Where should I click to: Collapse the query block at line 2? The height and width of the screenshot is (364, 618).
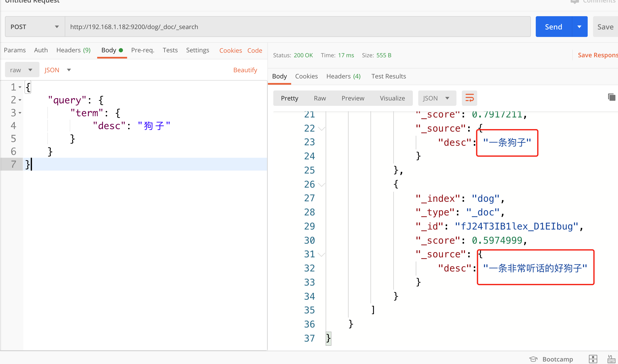[20, 100]
